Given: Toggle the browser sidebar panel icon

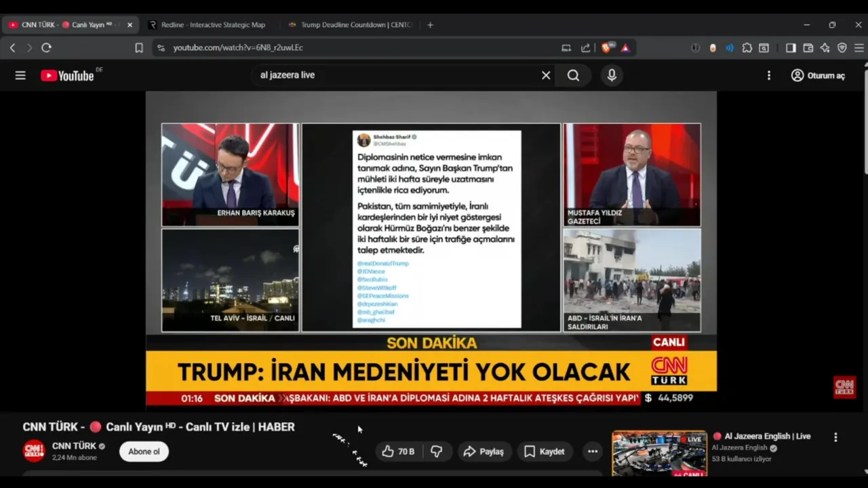Looking at the screenshot, I should [x=791, y=47].
